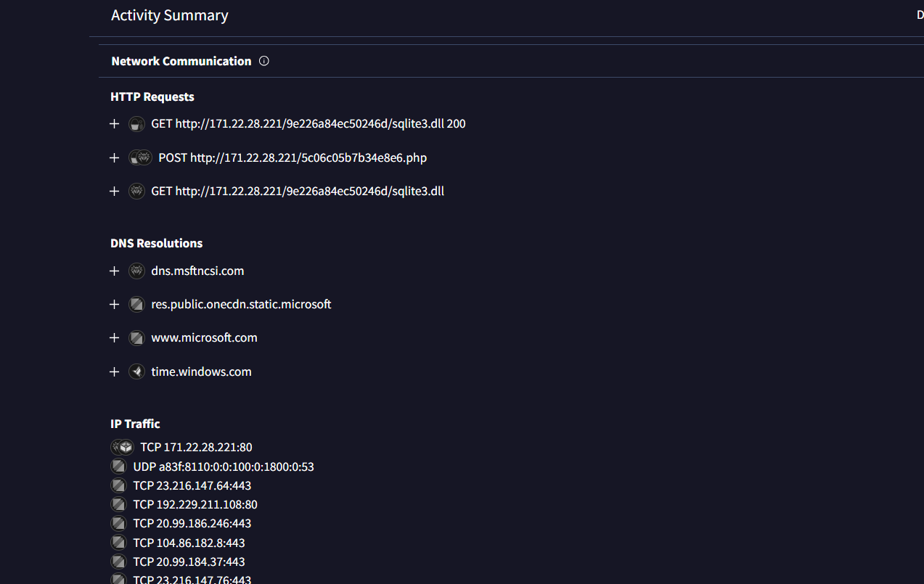Viewport: 924px width, 584px height.
Task: Click sandbox icon beside TCP 192.229.211.108:80
Action: click(118, 504)
